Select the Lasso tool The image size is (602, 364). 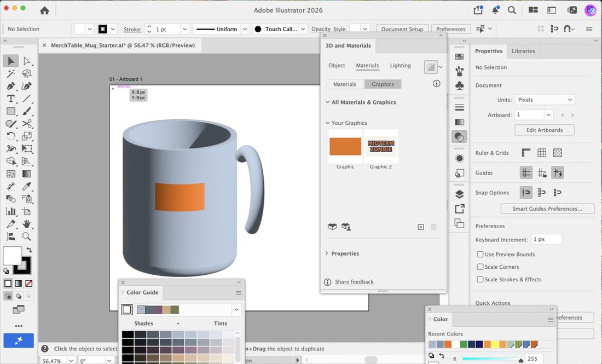pos(26,73)
